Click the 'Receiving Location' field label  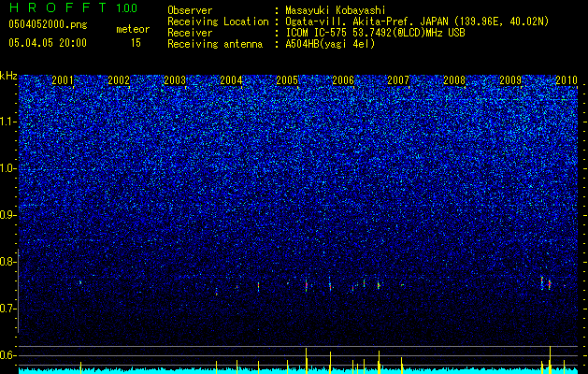pyautogui.click(x=218, y=22)
